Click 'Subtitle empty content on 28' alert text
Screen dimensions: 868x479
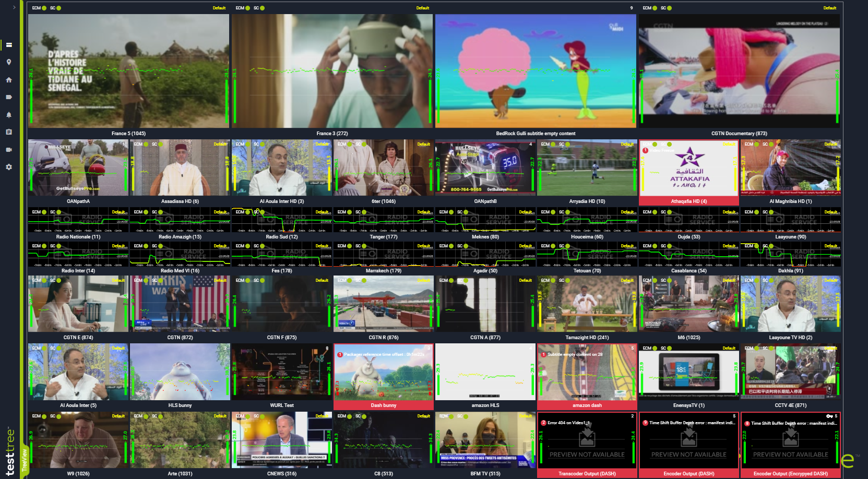575,355
